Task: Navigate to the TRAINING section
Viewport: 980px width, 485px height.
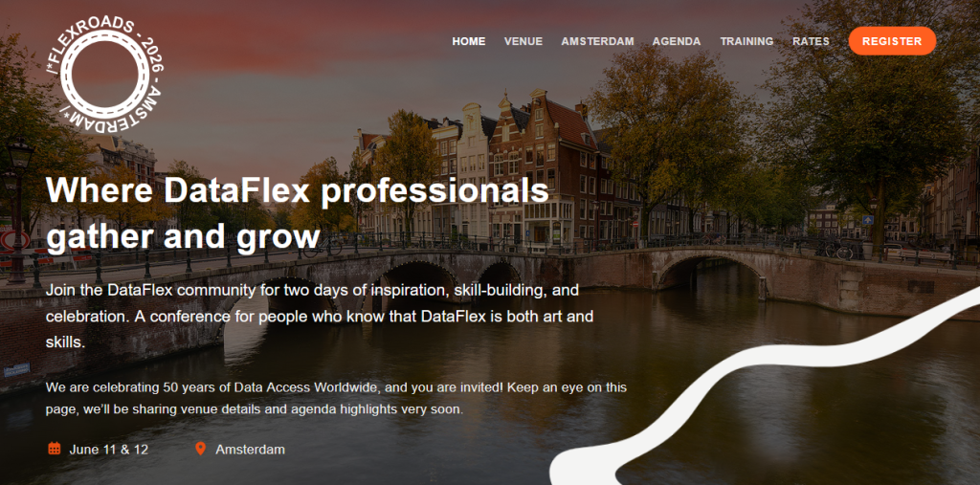Action: point(746,41)
